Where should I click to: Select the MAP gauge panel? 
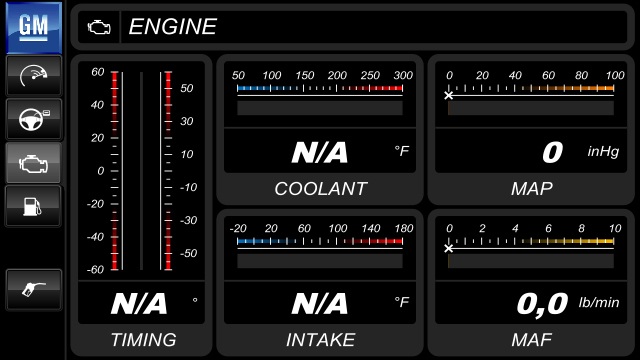click(x=531, y=130)
